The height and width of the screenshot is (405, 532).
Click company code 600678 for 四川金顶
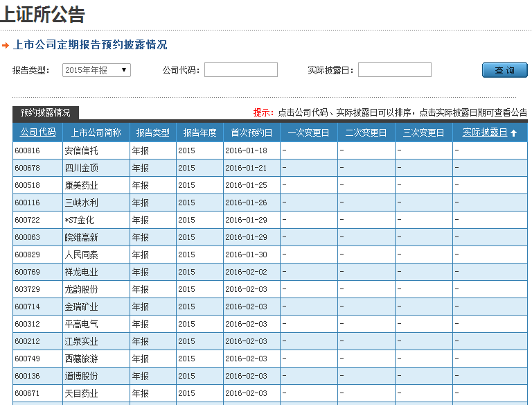(28, 168)
